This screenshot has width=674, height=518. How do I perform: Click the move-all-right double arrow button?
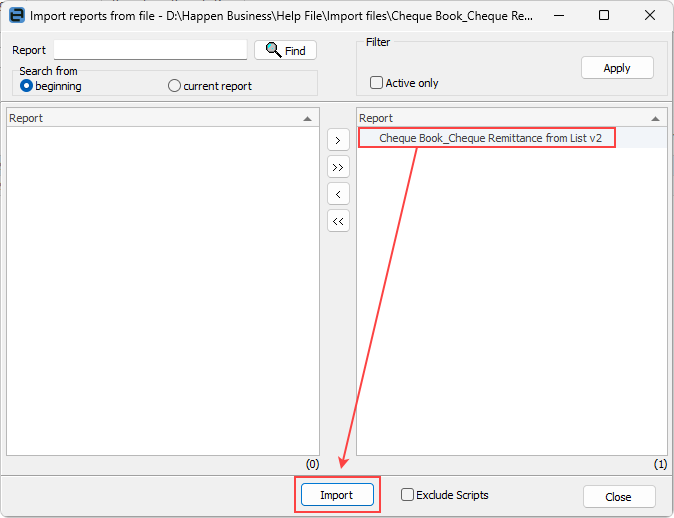pyautogui.click(x=338, y=167)
